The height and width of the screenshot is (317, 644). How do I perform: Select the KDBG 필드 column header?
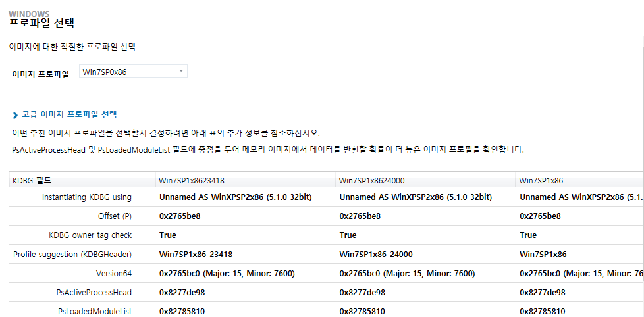pos(82,180)
